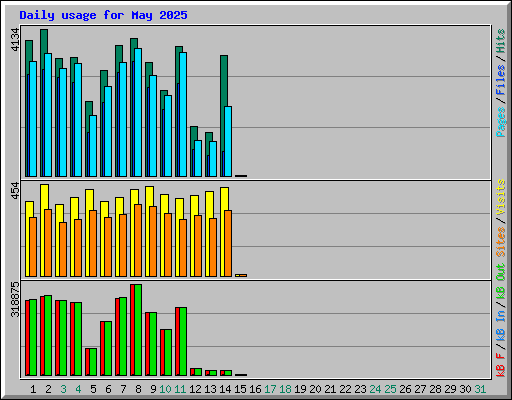Select day label 1 on the x-axis
Image resolution: width=512 pixels, height=400 pixels.
click(33, 389)
